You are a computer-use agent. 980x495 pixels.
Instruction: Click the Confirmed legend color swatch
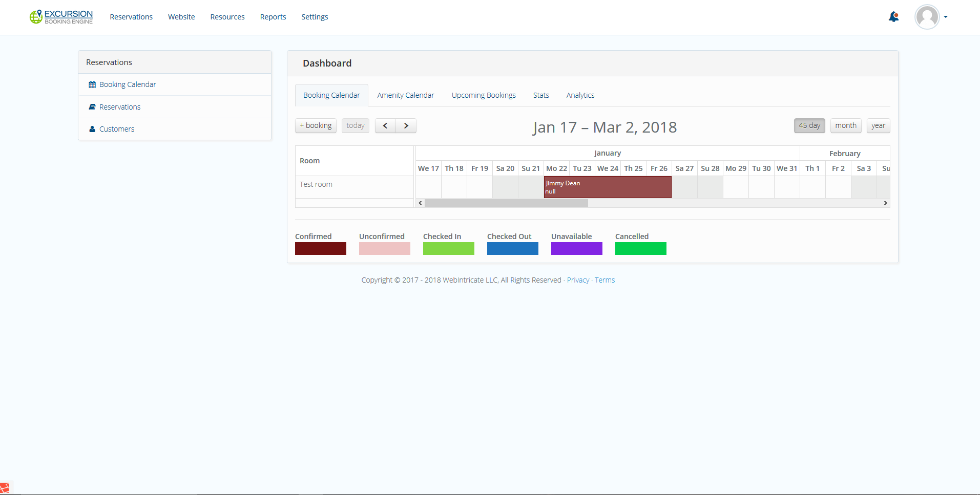[320, 249]
